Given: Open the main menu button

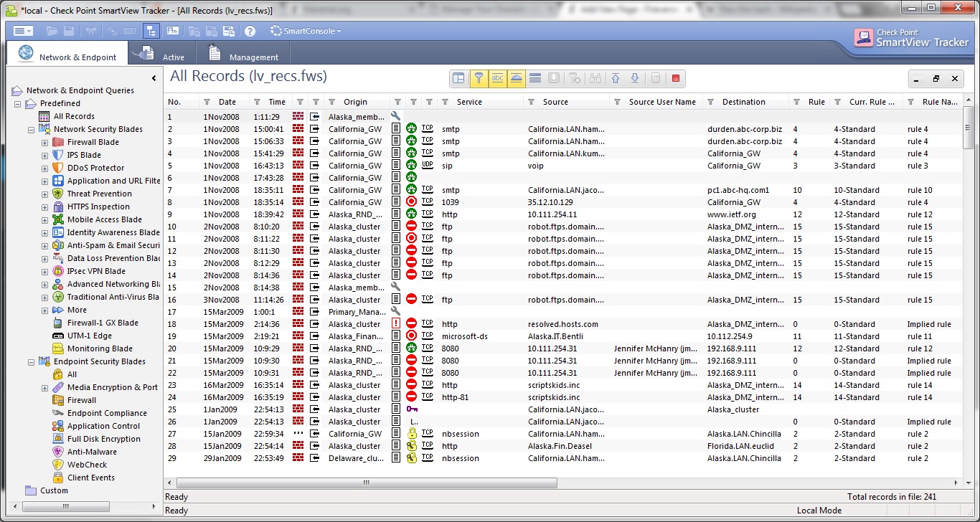Looking at the screenshot, I should [x=22, y=31].
